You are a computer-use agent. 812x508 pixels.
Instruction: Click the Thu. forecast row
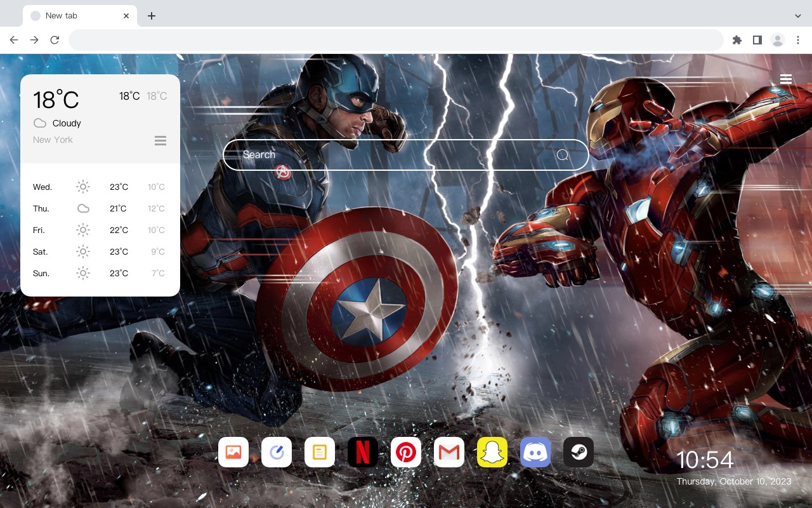(100, 208)
